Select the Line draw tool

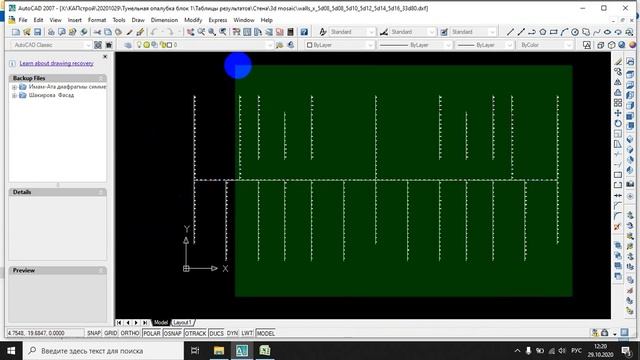(x=510, y=32)
